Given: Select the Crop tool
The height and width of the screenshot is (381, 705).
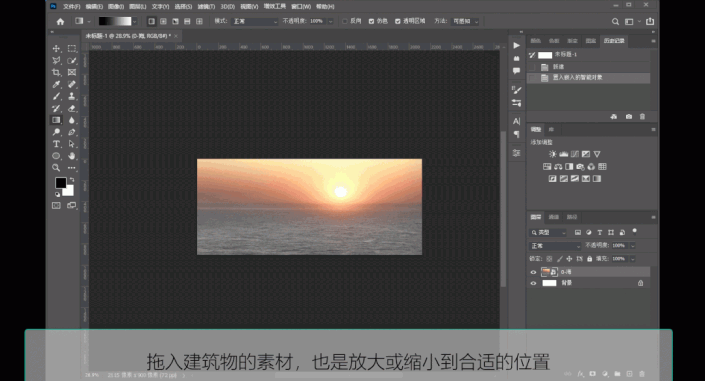Looking at the screenshot, I should coord(56,72).
